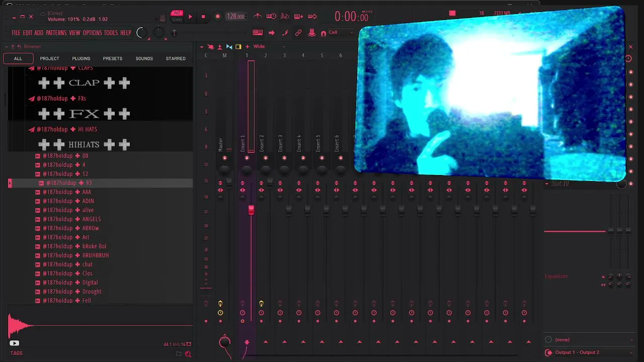Viewport: 644px width, 362px height.
Task: Click the blue bowtie icon in mixer toolbar
Action: [229, 47]
